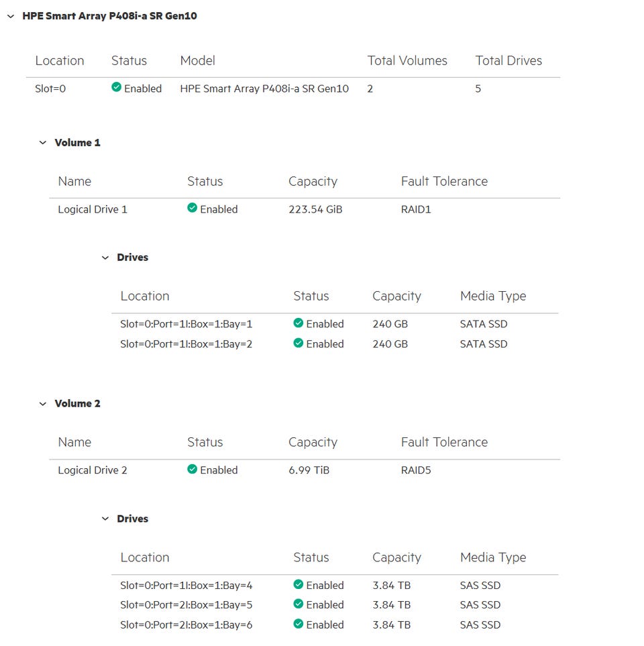Image resolution: width=644 pixels, height=646 pixels.
Task: Click Bay=1 drive status check icon
Action: pos(299,323)
